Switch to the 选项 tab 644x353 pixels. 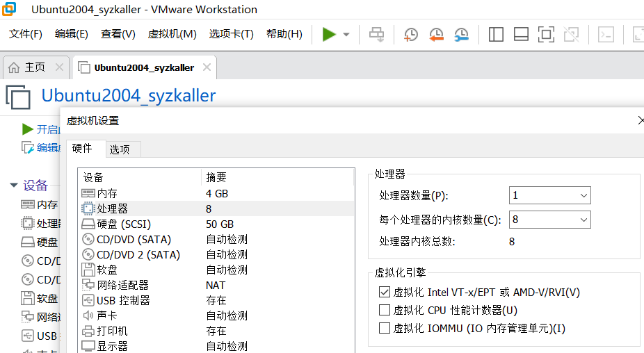120,149
